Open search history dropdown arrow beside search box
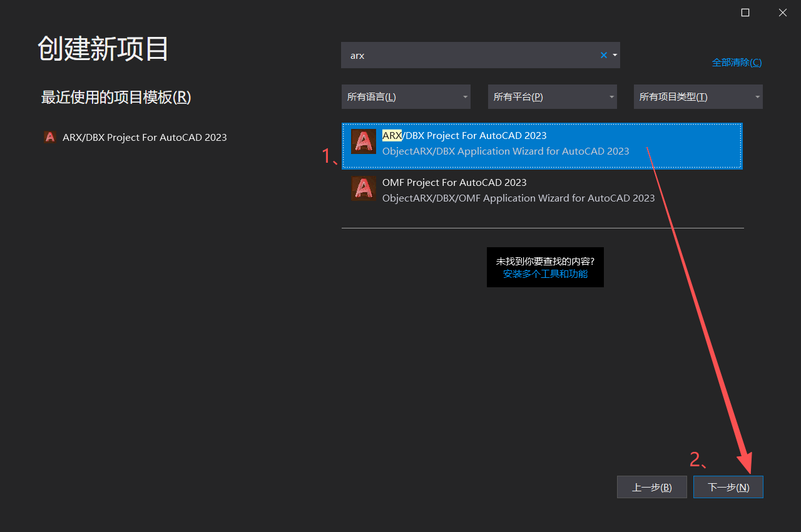This screenshot has height=532, width=801. (x=615, y=55)
